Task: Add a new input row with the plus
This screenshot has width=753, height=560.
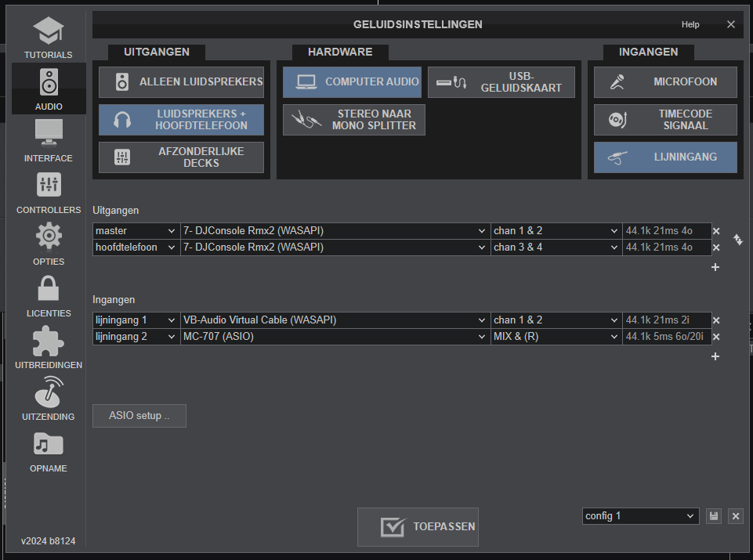Action: 715,356
